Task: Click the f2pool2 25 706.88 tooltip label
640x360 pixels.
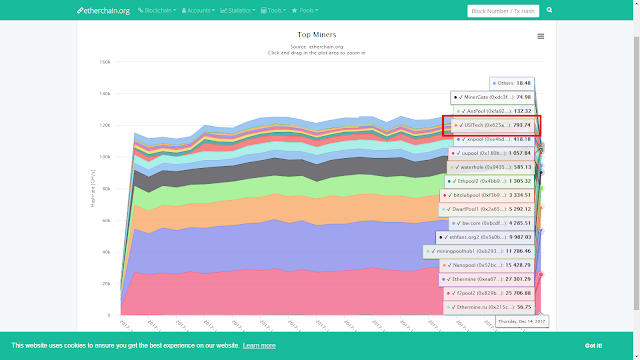Action: pos(489,293)
